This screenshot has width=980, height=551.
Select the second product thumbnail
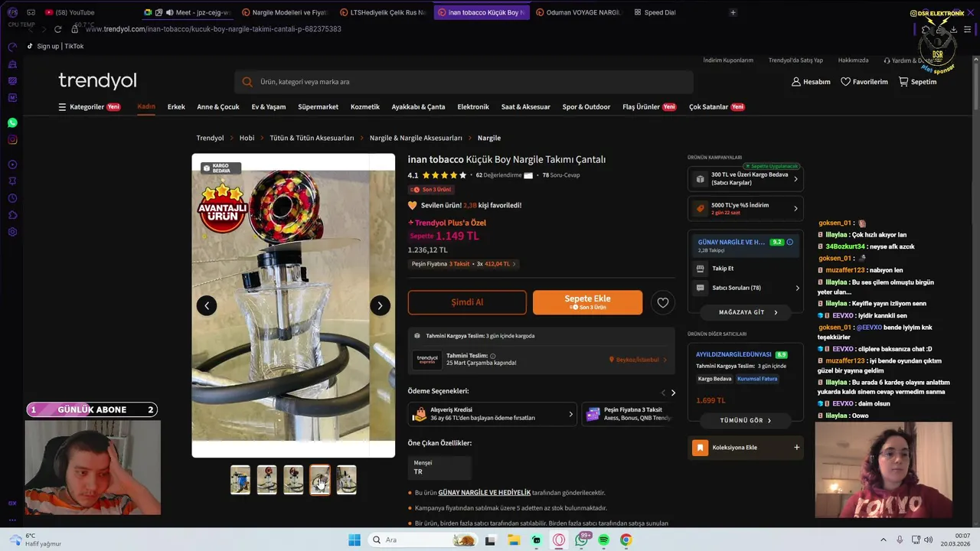point(266,480)
